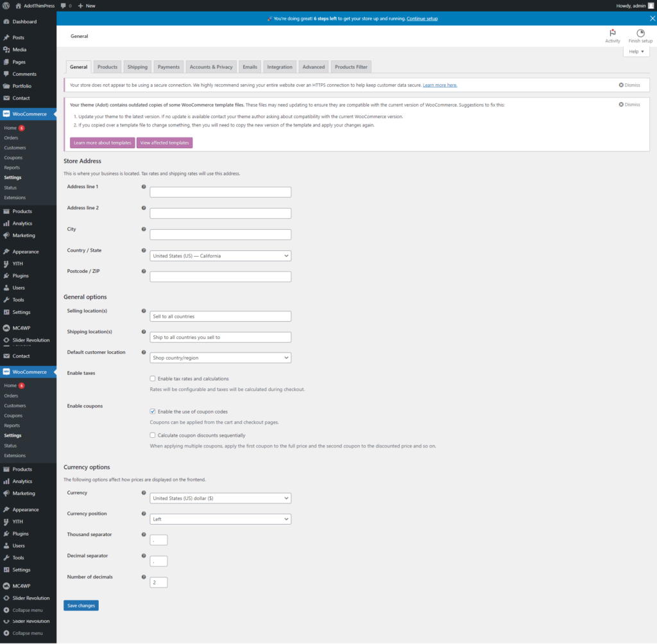Open the Currency position dropdown

tap(220, 519)
